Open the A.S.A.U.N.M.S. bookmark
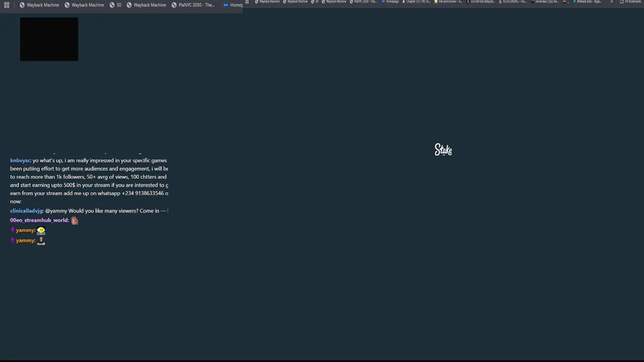 [513, 2]
